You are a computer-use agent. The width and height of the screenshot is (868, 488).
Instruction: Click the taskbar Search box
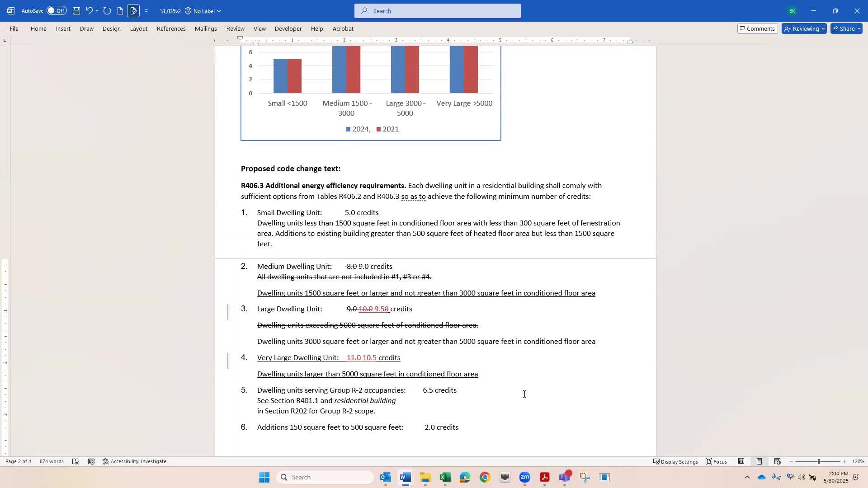click(325, 477)
